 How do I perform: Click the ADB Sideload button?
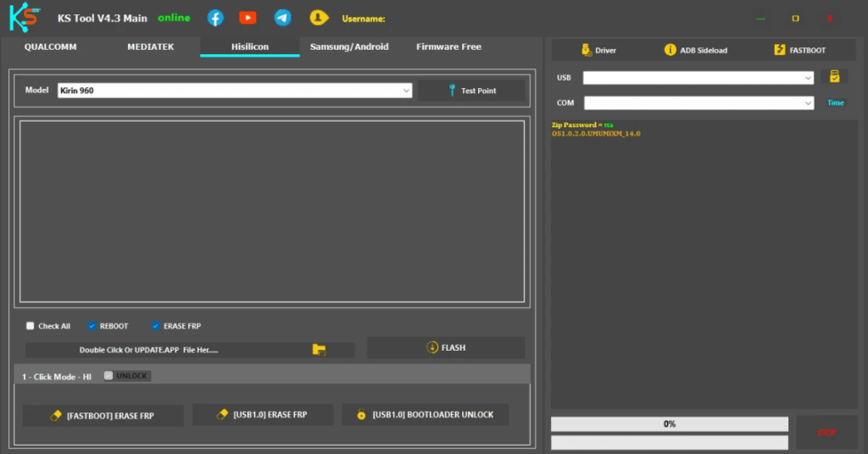(696, 50)
